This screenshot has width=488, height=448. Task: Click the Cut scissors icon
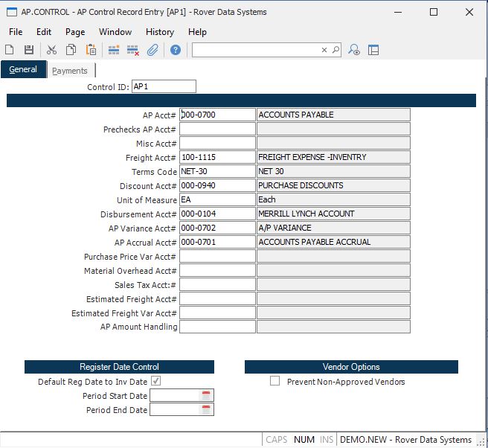click(51, 50)
